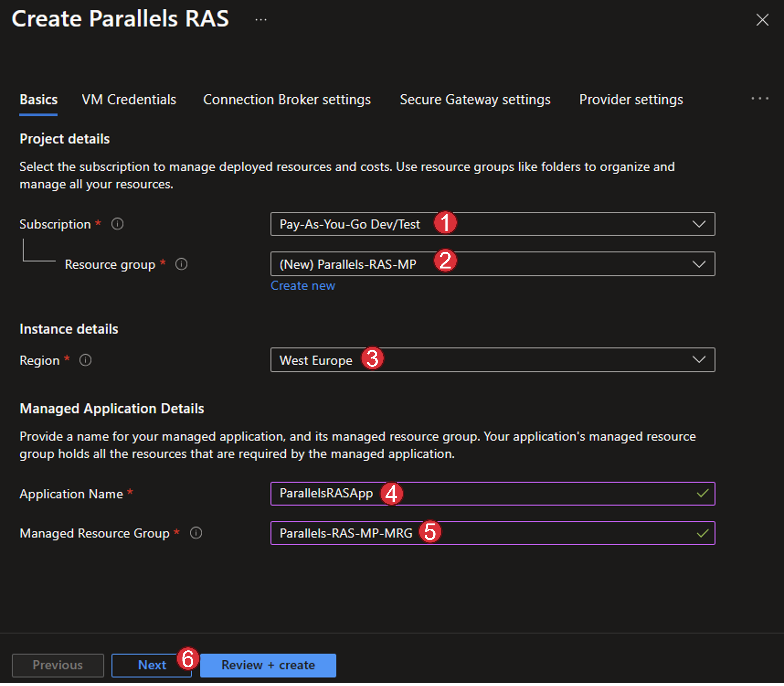Go to Secure Gateway settings tab
The image size is (784, 686).
pyautogui.click(x=475, y=100)
